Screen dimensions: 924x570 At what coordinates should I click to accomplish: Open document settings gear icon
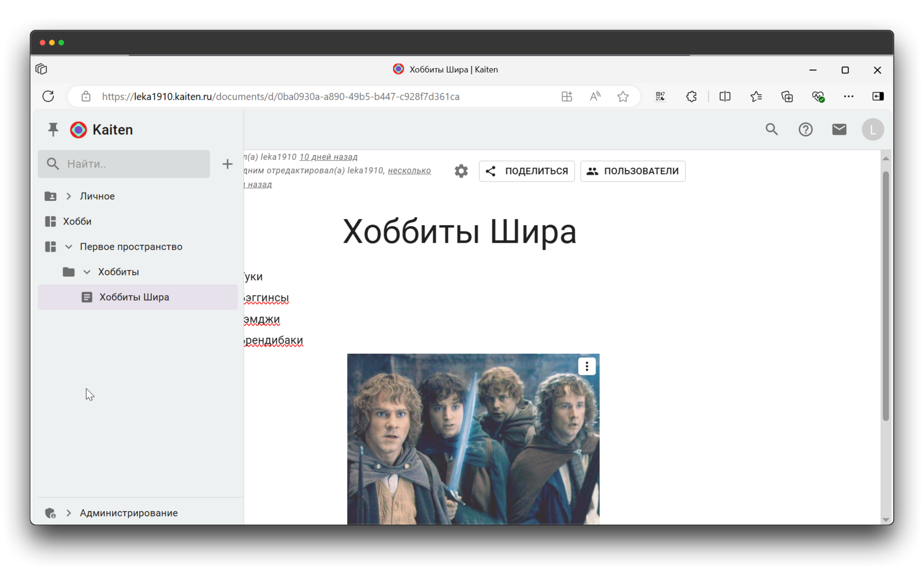coord(461,171)
